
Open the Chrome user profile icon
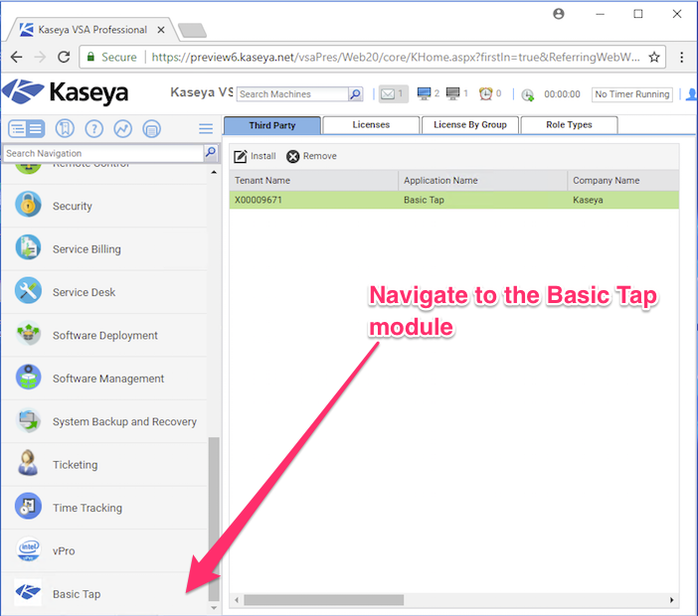559,14
